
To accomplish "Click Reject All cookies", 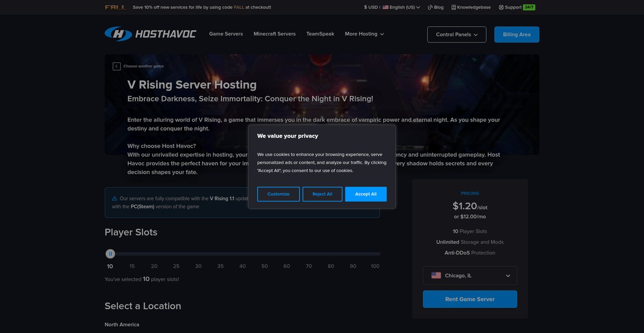I will [x=323, y=194].
